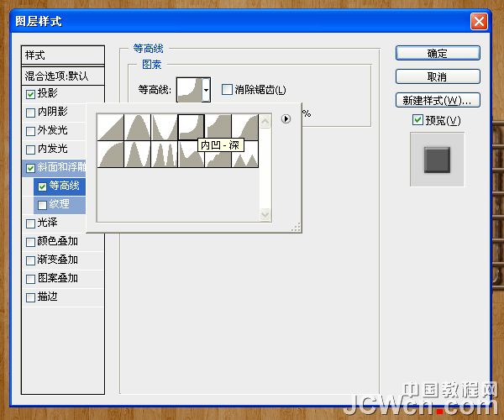Expand the 等高线 contour dropdown arrow
The image size is (504, 420).
[207, 90]
